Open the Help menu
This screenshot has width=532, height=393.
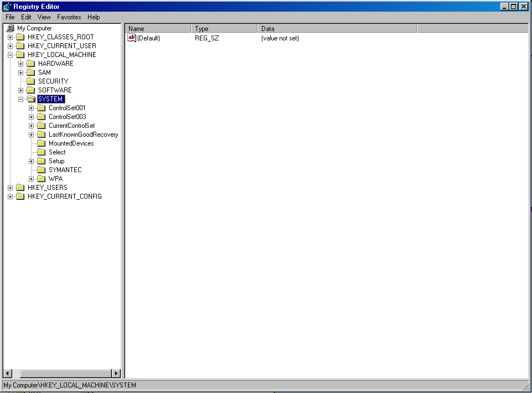(x=94, y=17)
